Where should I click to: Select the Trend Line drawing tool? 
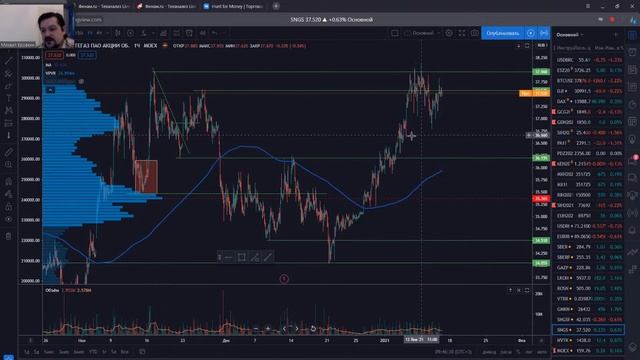tap(8, 61)
